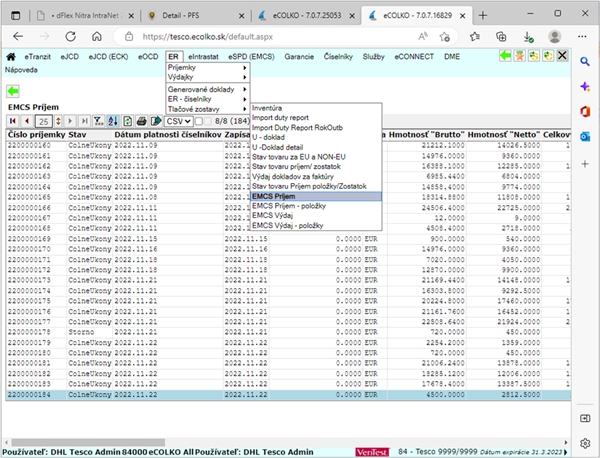Expand the Príjemky submenu

pyautogui.click(x=208, y=67)
